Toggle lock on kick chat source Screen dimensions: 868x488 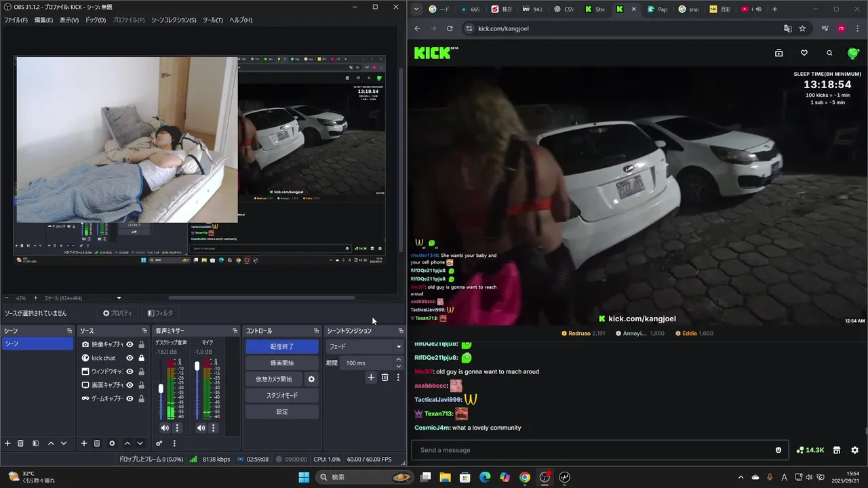[141, 358]
